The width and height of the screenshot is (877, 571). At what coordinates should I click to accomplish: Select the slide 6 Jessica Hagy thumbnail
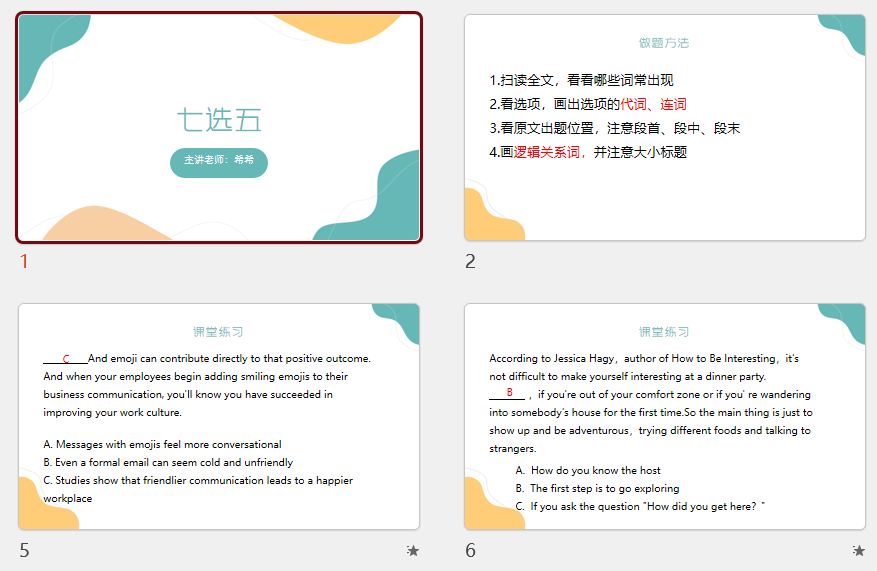tap(664, 416)
